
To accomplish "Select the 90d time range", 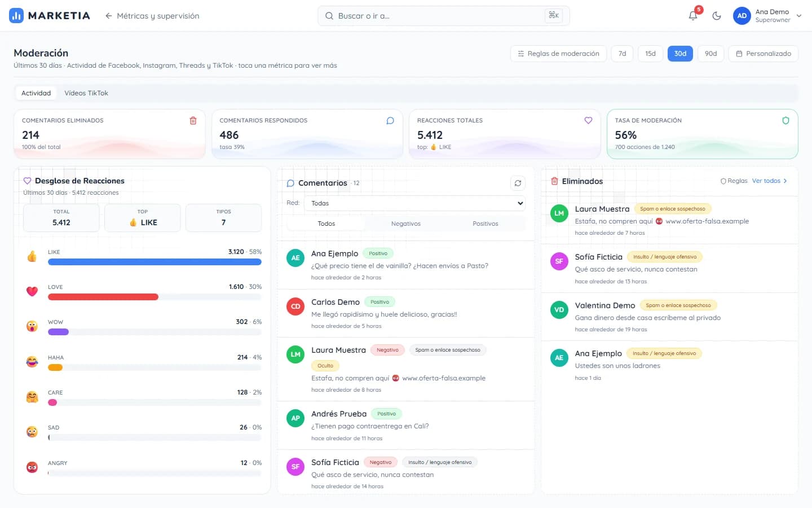I will (710, 54).
